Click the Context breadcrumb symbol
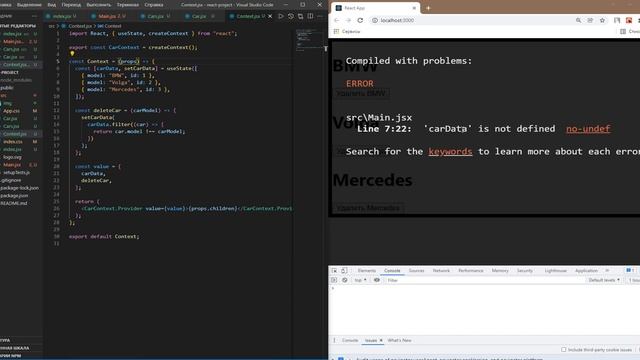This screenshot has width=640, height=360. click(x=109, y=26)
